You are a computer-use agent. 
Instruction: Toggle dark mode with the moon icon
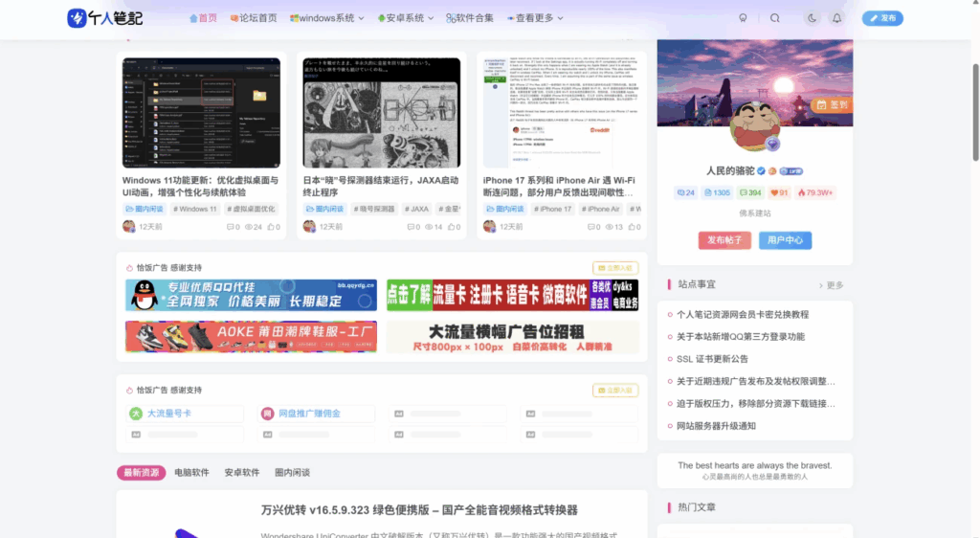(x=813, y=18)
